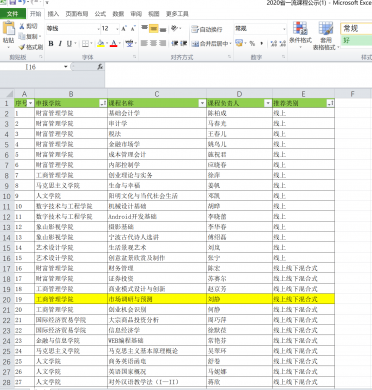Open the filter dropdown on 推荐类别 header
This screenshot has width=372, height=390.
coord(330,103)
